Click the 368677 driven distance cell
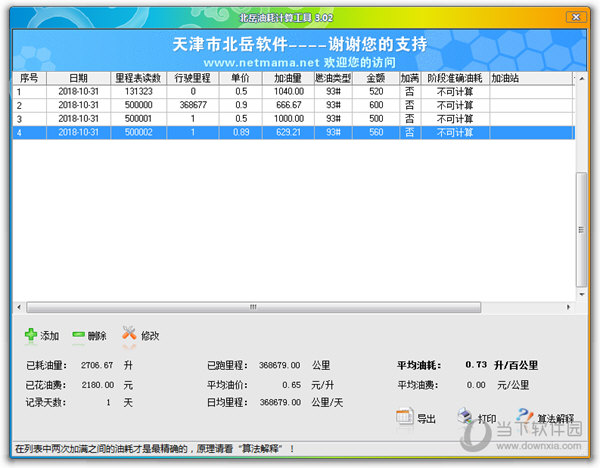 (193, 105)
